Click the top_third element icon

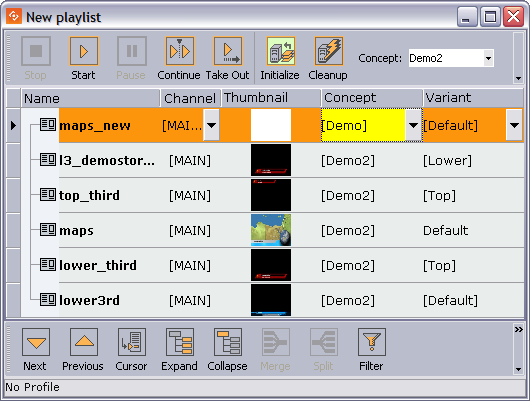pos(48,194)
